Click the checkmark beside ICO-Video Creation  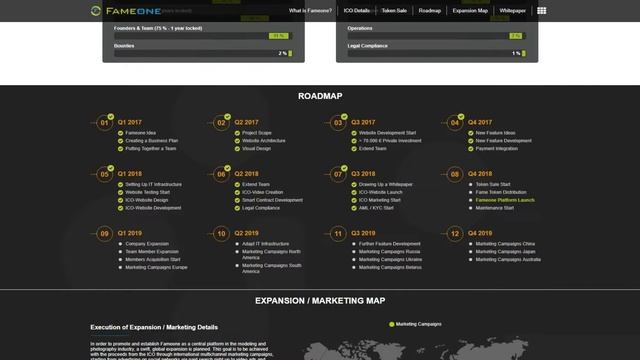point(237,192)
